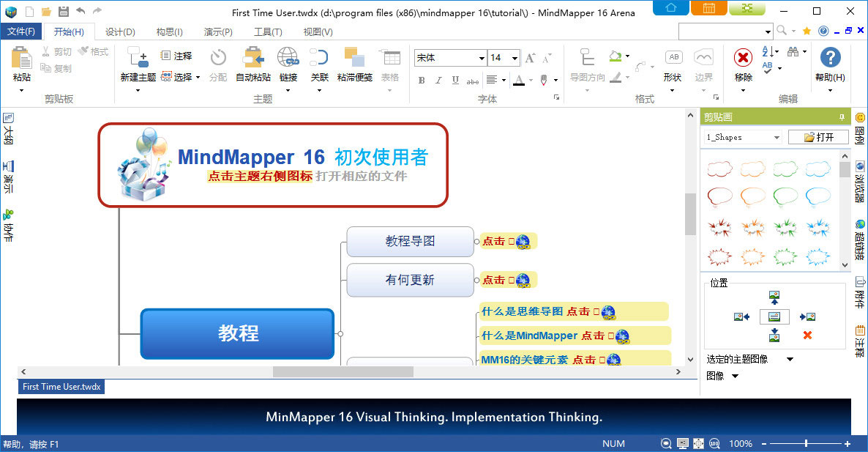Expand the 1_Shapes clip art category dropdown
The width and height of the screenshot is (868, 452).
(x=776, y=138)
